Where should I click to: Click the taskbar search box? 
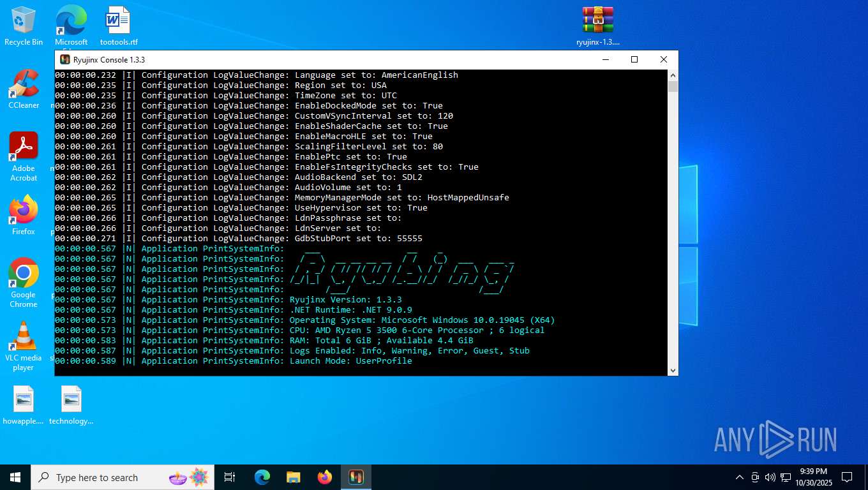click(x=123, y=477)
